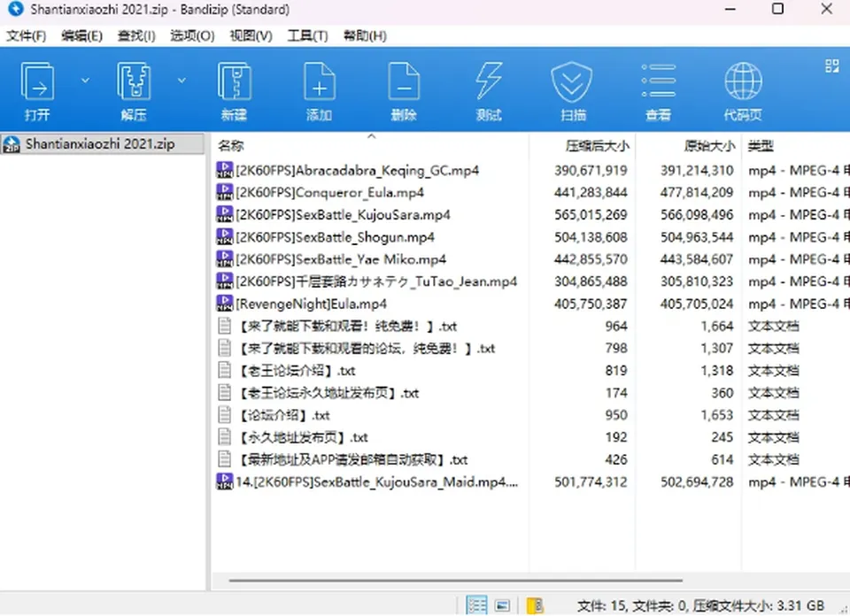Viewport: 850px width, 616px height.
Task: Select the [RevengeNight]Eula.mp4 file
Action: click(311, 304)
